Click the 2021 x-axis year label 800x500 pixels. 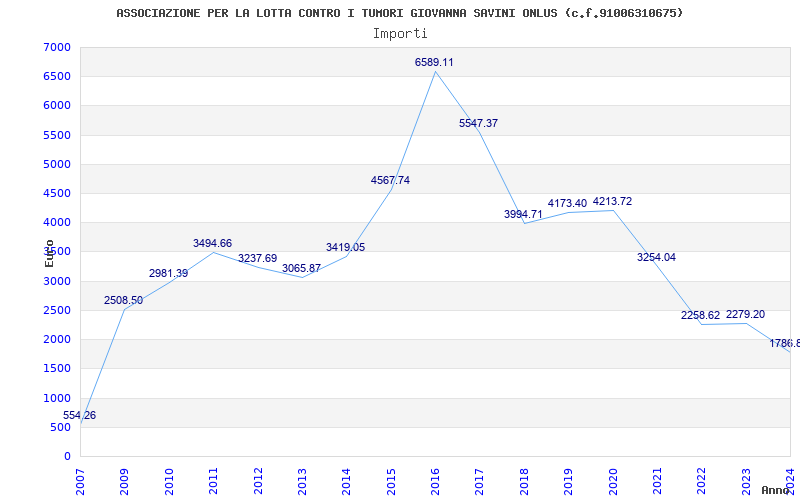(657, 481)
